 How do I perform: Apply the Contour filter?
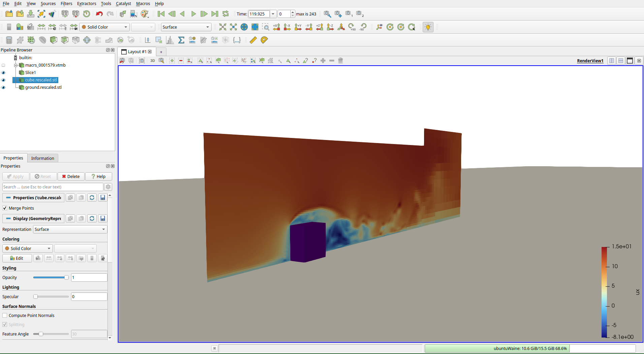tap(20, 40)
